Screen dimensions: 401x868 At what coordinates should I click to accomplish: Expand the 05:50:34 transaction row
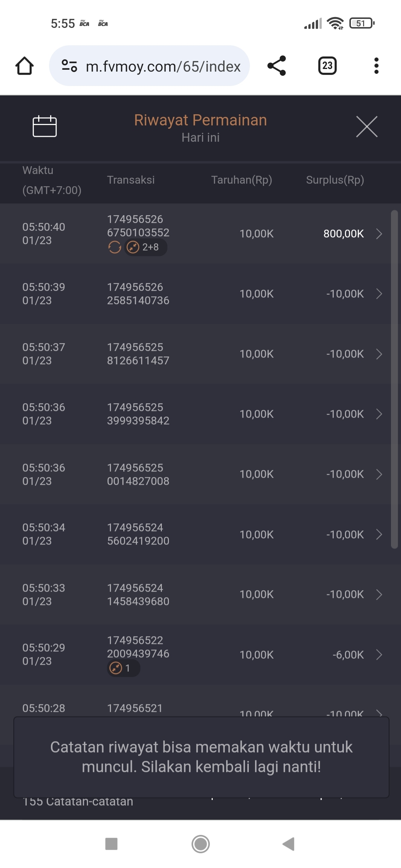point(379,535)
